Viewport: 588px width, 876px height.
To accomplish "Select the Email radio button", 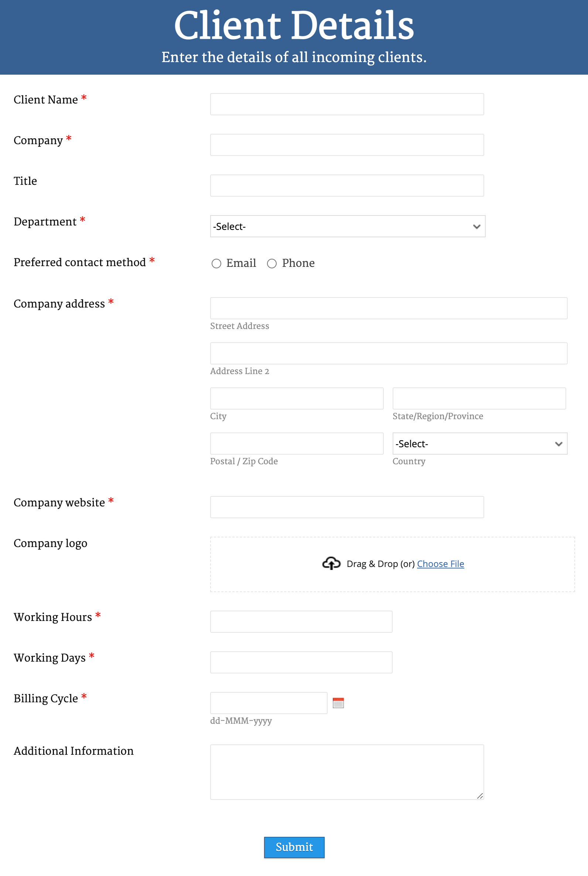I will (216, 264).
